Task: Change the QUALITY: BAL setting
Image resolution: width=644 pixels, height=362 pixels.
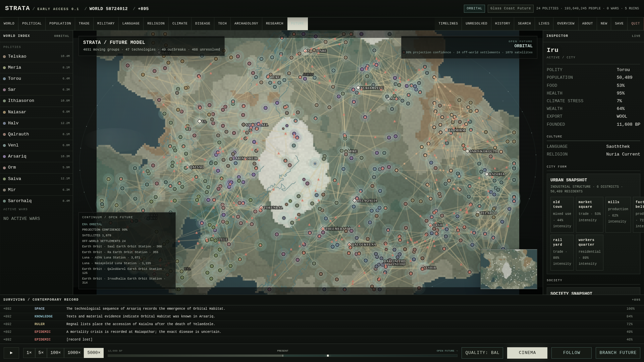Action: pos(482,353)
